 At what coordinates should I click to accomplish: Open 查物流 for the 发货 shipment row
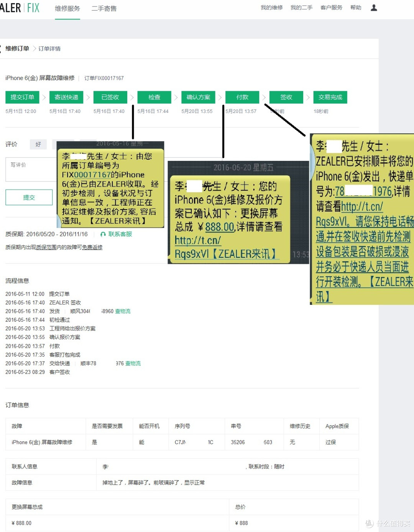coord(123,311)
